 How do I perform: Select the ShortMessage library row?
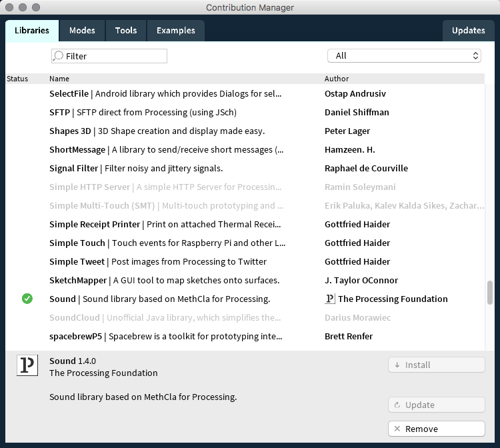[x=245, y=149]
